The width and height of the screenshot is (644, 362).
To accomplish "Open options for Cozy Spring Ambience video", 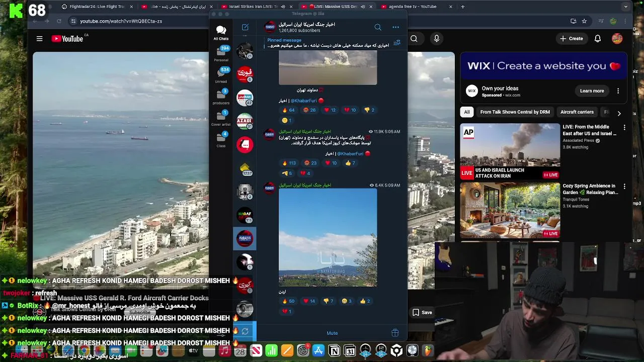I will pos(624,187).
